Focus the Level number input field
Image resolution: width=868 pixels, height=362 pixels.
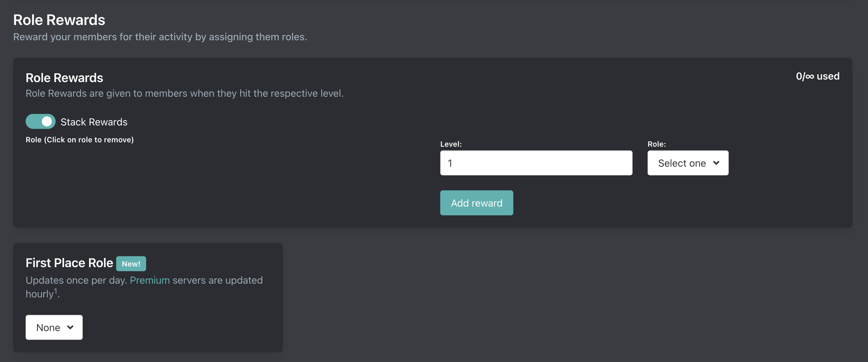(x=536, y=163)
